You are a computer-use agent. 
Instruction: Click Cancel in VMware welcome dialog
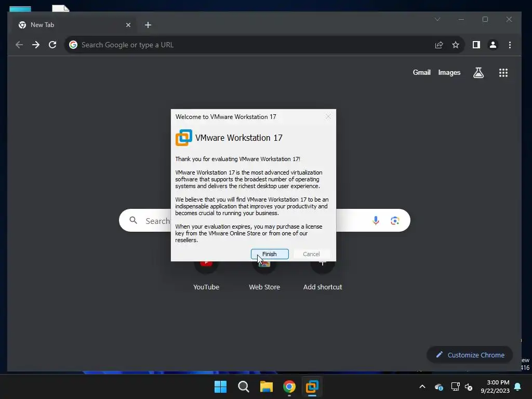311,254
